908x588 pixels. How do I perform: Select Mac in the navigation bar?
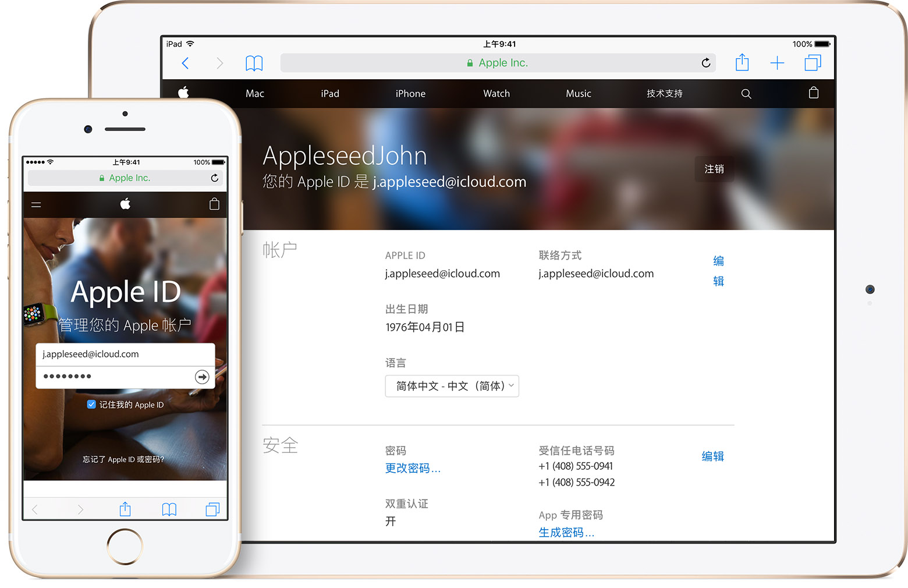coord(255,94)
